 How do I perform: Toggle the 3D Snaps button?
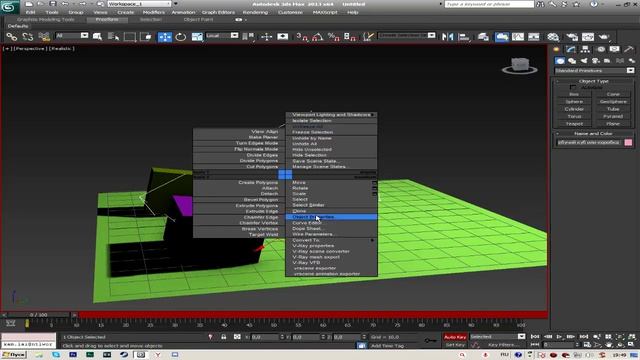click(x=302, y=37)
